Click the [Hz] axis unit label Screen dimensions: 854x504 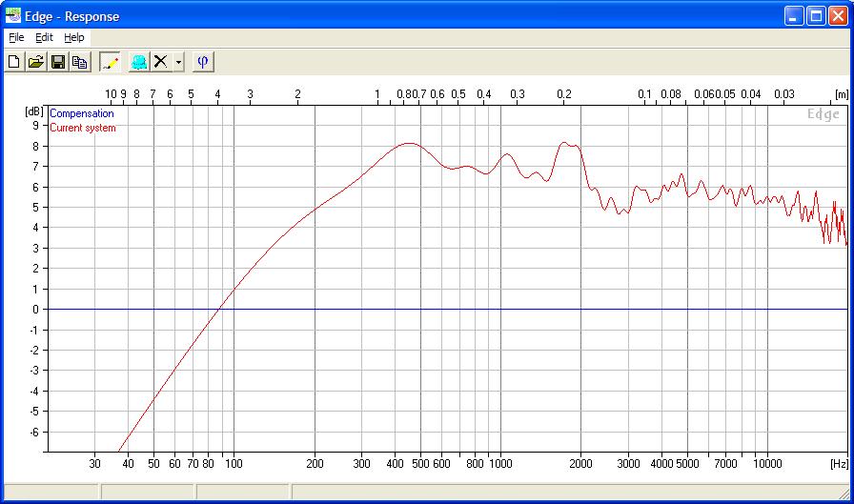(x=839, y=464)
